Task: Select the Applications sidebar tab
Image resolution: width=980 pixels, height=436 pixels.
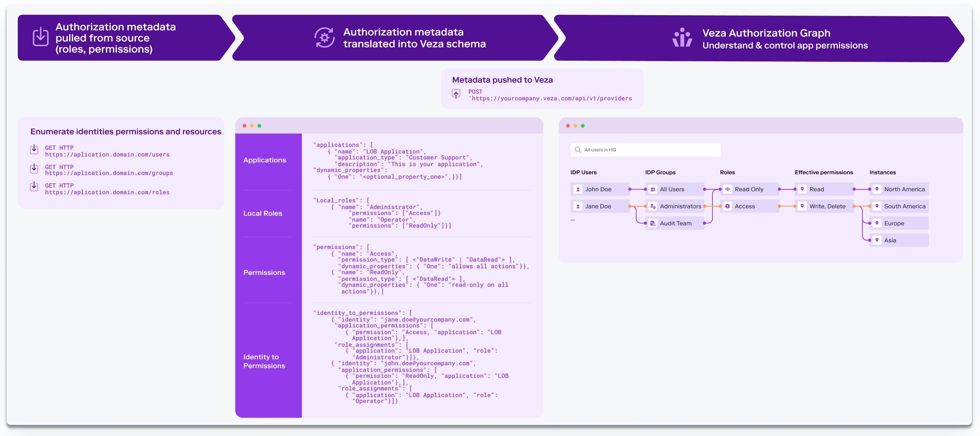Action: coord(264,160)
